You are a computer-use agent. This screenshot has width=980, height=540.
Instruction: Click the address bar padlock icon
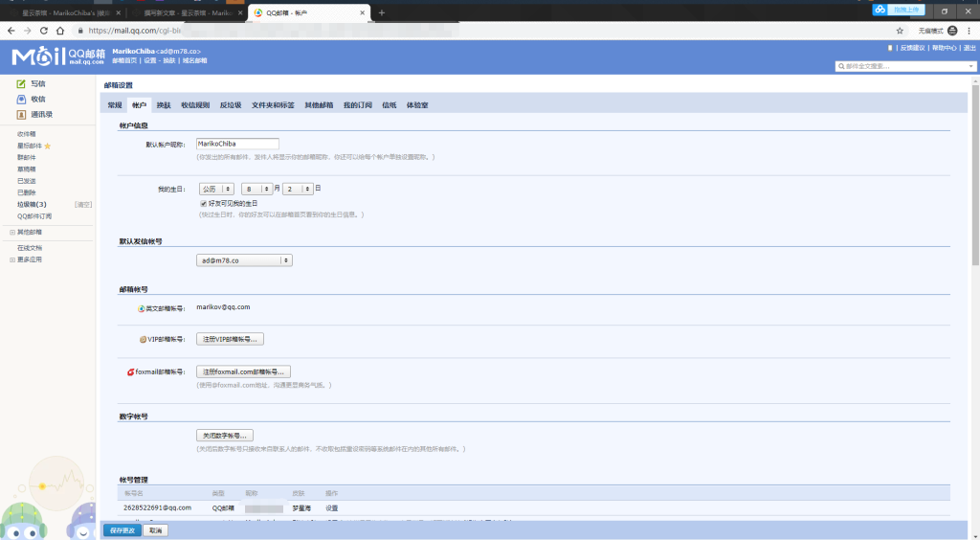point(80,31)
